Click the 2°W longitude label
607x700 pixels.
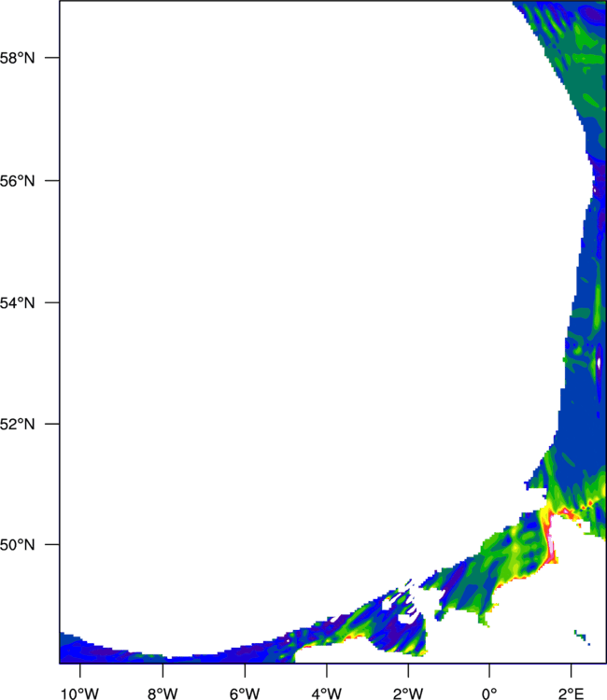tap(408, 693)
